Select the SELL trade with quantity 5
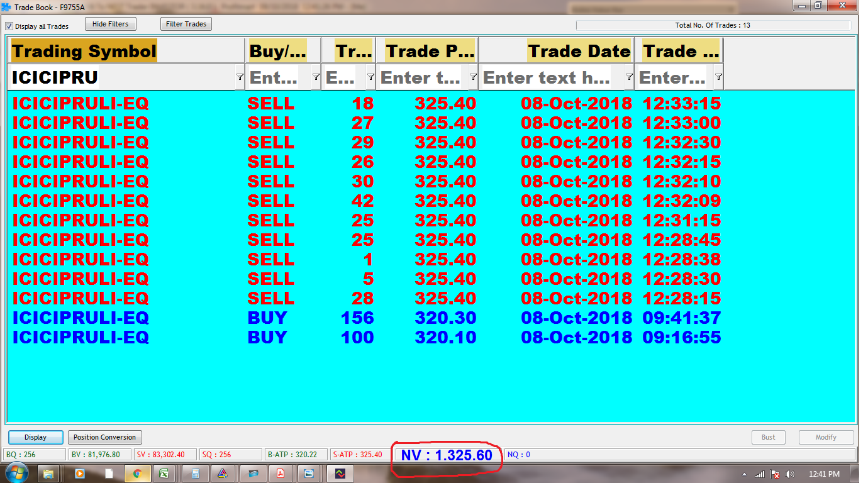The image size is (868, 483). coord(367,279)
